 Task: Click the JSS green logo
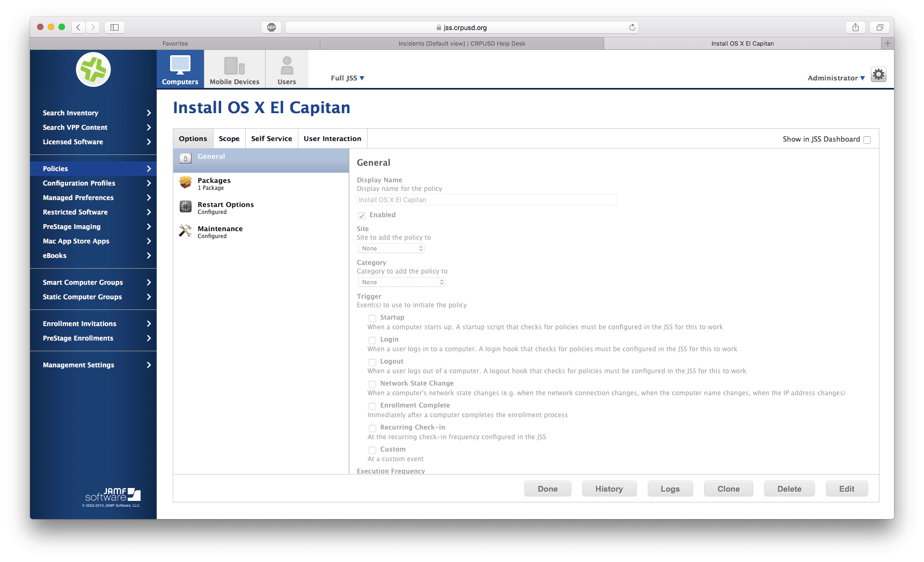93,70
